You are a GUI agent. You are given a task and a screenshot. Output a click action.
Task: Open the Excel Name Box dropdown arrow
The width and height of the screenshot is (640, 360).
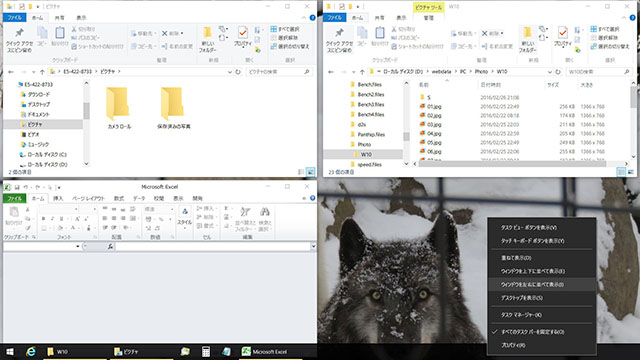(78, 247)
